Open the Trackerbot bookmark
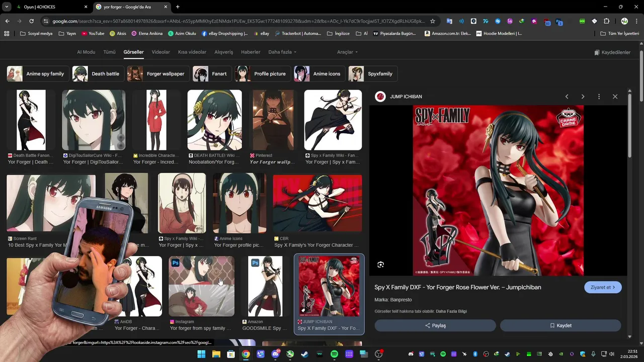The image size is (644, 362). point(297,34)
